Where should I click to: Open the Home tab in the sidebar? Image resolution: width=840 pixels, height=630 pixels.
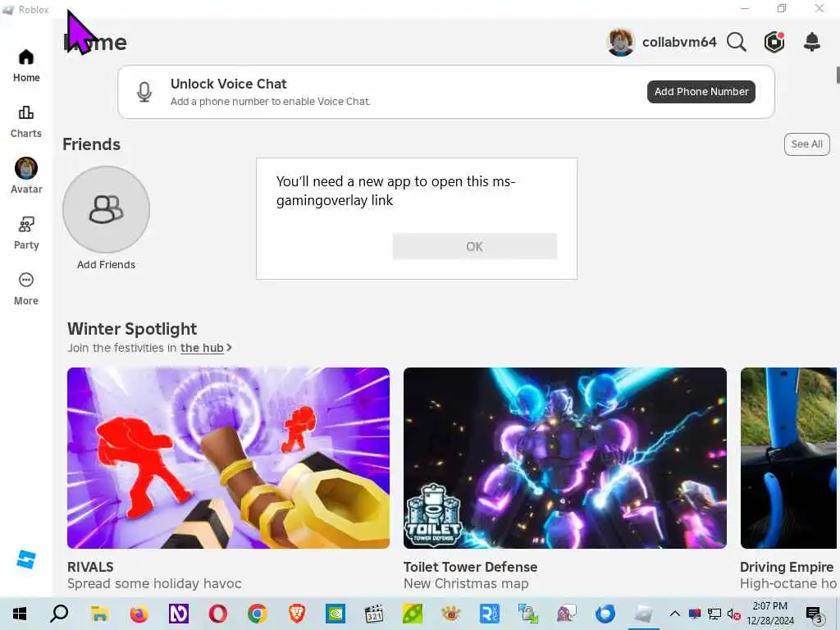click(x=26, y=66)
